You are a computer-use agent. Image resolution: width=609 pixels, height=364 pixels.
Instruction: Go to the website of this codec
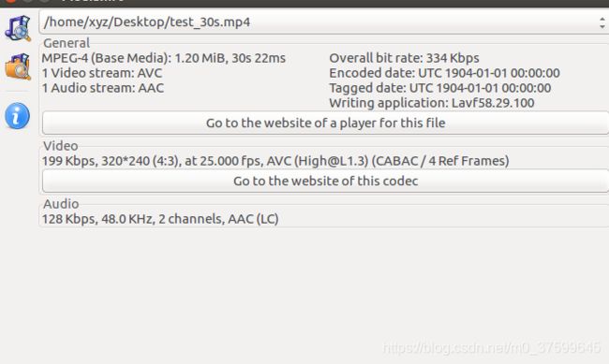pos(325,182)
